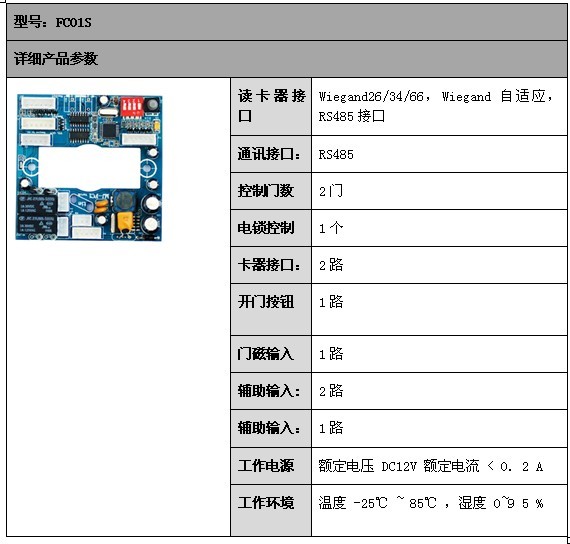Select the 工作环境 label cell

(x=271, y=510)
